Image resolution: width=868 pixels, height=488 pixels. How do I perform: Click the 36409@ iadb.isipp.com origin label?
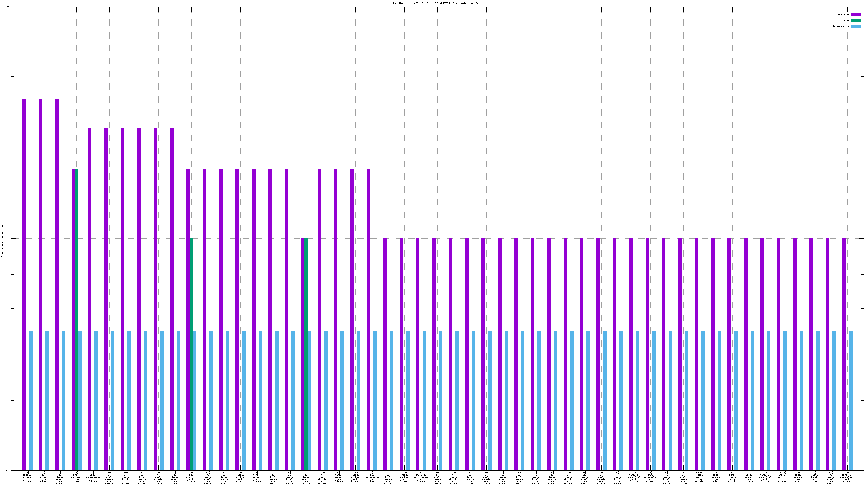tap(781, 477)
